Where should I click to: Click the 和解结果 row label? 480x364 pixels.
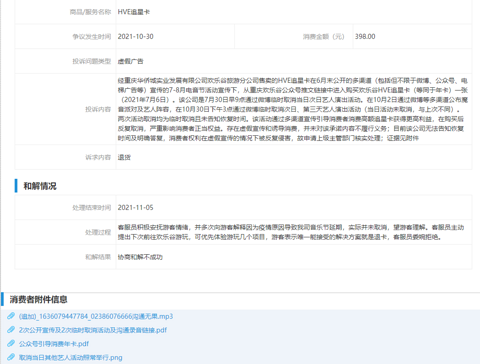(98, 257)
